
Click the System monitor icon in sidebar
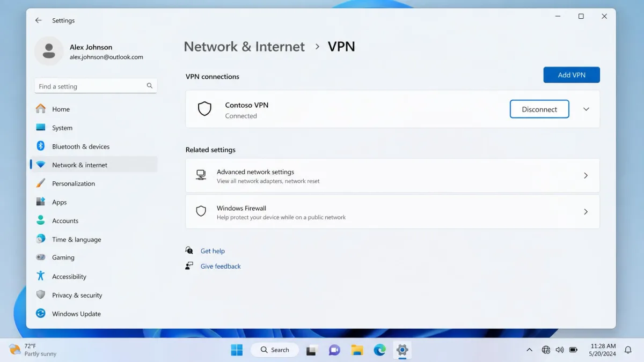point(41,128)
